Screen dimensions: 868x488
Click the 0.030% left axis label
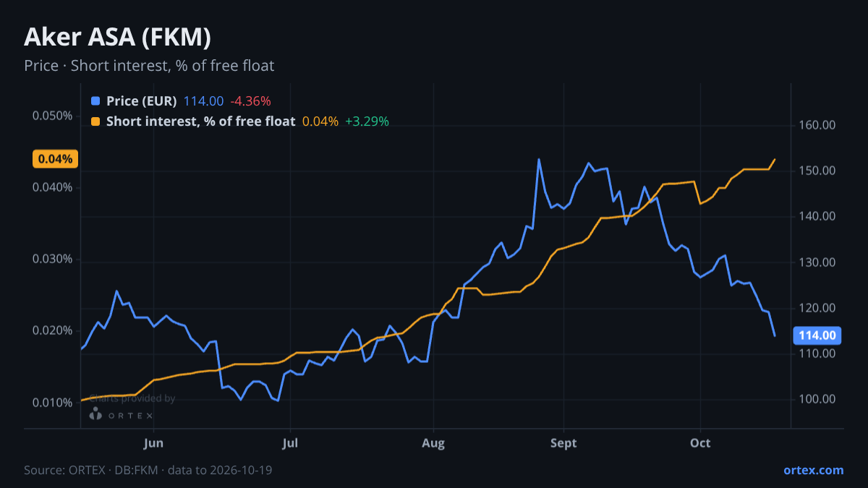pos(53,259)
